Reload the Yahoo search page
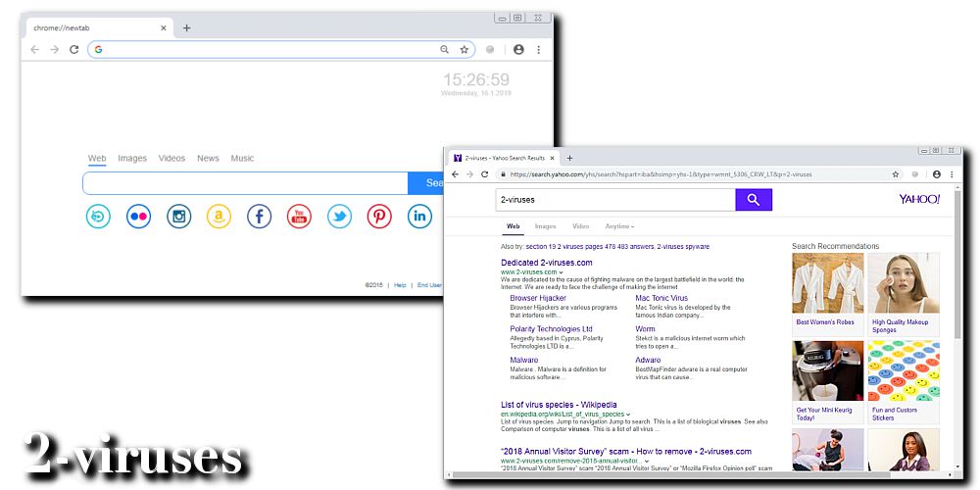The image size is (980, 490). [484, 174]
